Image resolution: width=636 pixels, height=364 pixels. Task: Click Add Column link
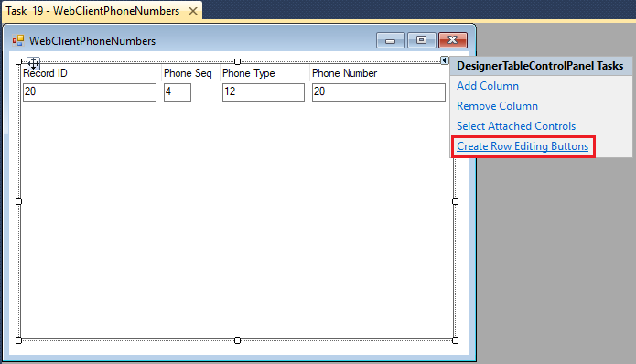tap(488, 86)
